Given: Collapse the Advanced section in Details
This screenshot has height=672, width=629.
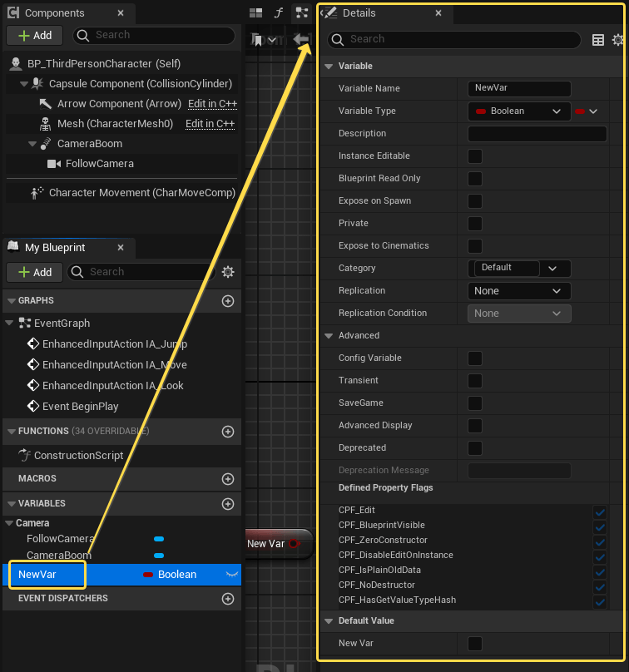Looking at the screenshot, I should click(x=329, y=336).
